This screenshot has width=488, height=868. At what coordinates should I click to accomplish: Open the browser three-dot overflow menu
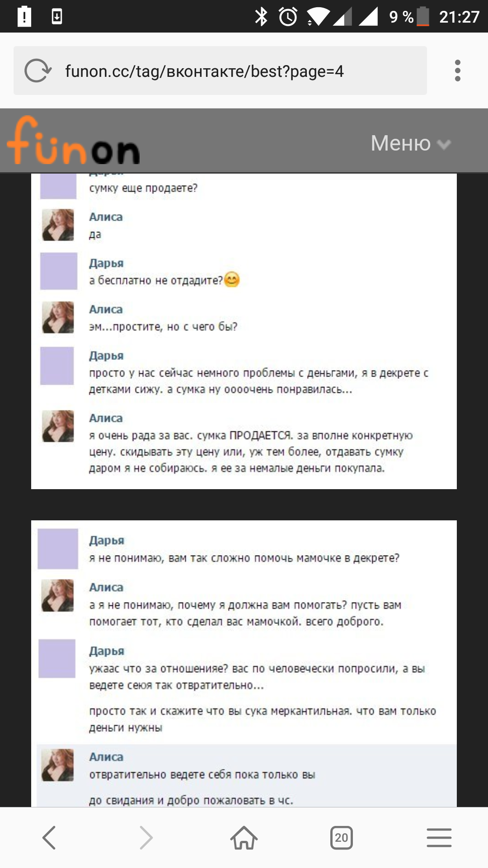(x=457, y=71)
